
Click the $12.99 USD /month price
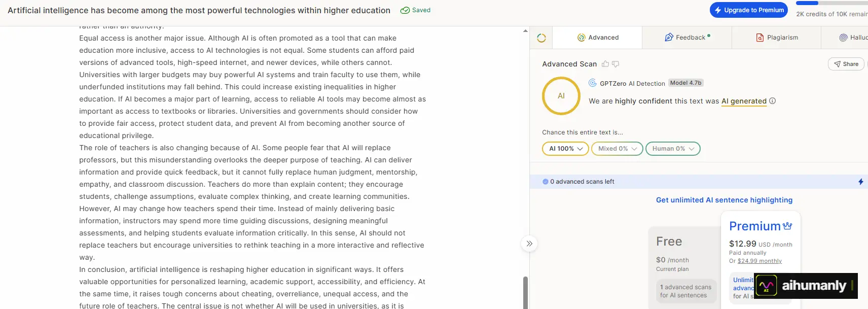coord(761,244)
